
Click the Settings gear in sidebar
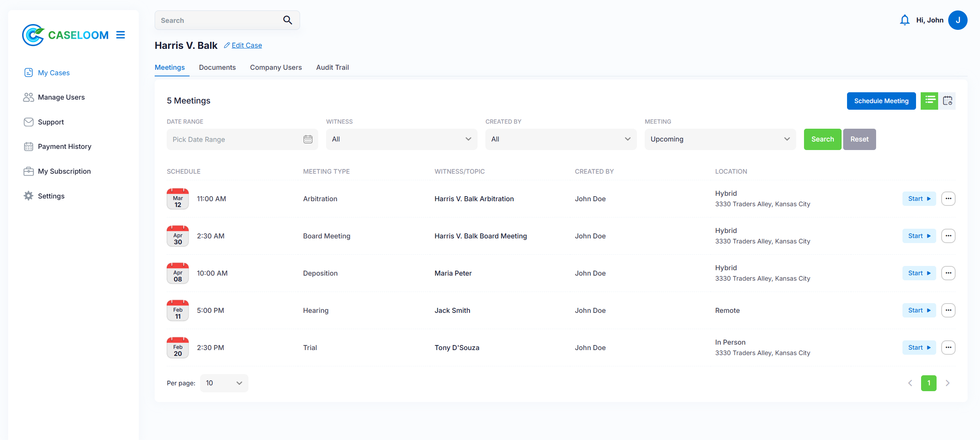[x=28, y=196]
